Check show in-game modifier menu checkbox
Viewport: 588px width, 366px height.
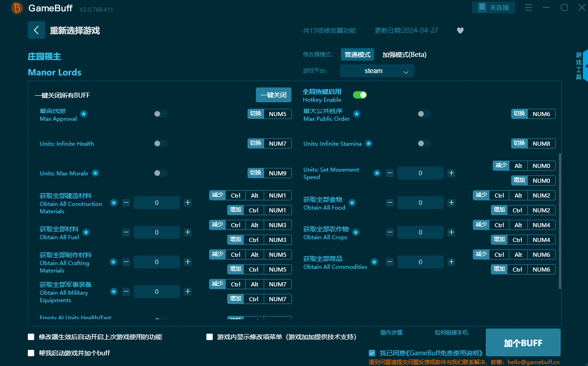[210, 337]
